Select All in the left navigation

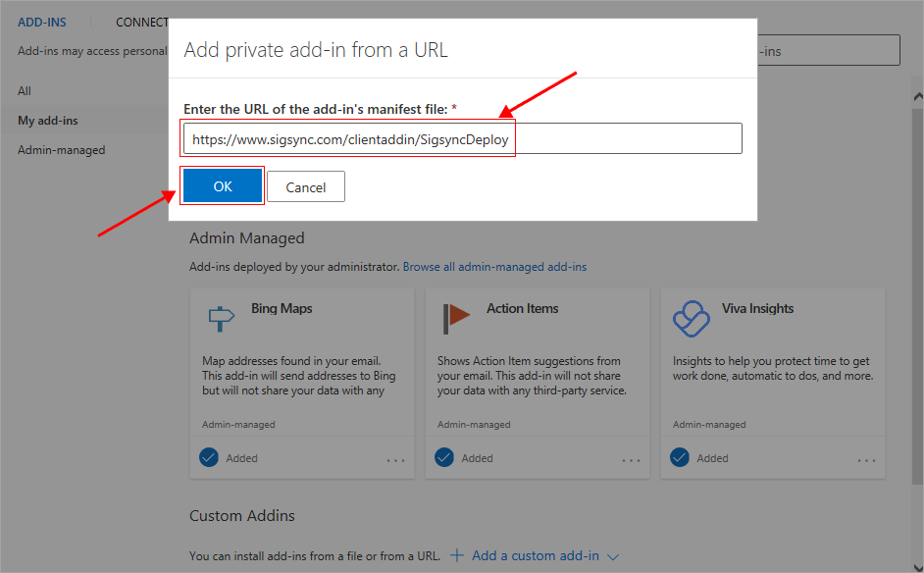[25, 91]
